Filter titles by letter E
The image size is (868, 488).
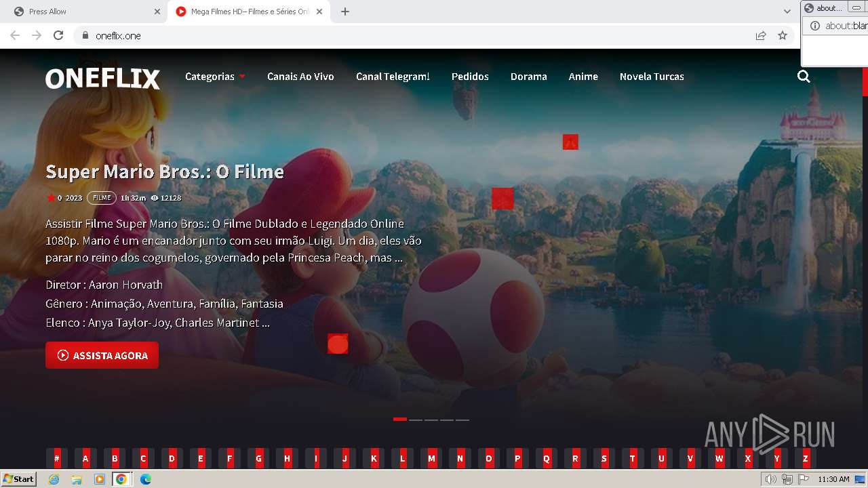click(201, 458)
